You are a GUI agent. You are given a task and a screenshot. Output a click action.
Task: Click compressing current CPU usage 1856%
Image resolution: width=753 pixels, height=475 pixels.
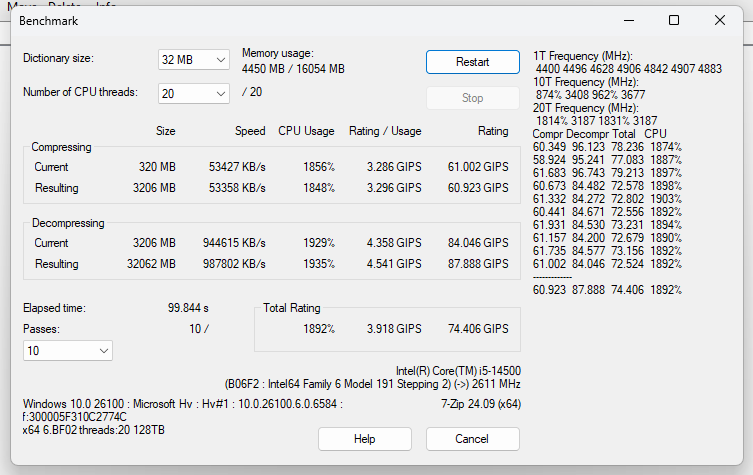click(318, 167)
